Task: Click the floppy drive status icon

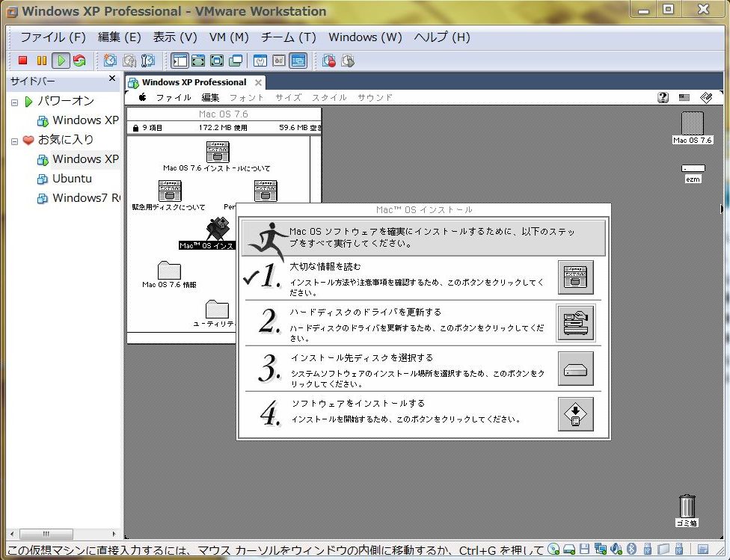Action: coord(584,550)
